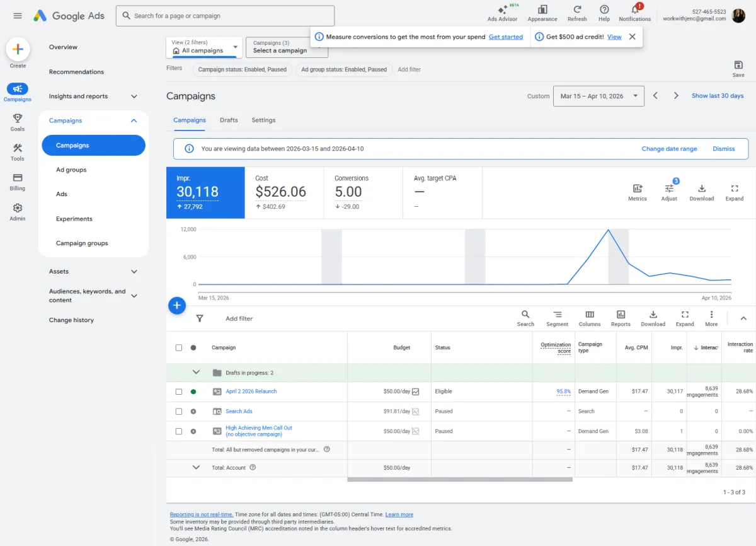This screenshot has width=756, height=546.
Task: Tick the Search Ads campaign checkbox
Action: [x=179, y=412]
